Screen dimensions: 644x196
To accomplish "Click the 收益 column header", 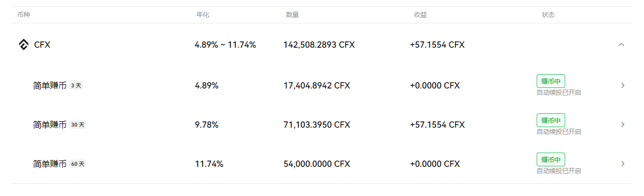I will point(420,15).
